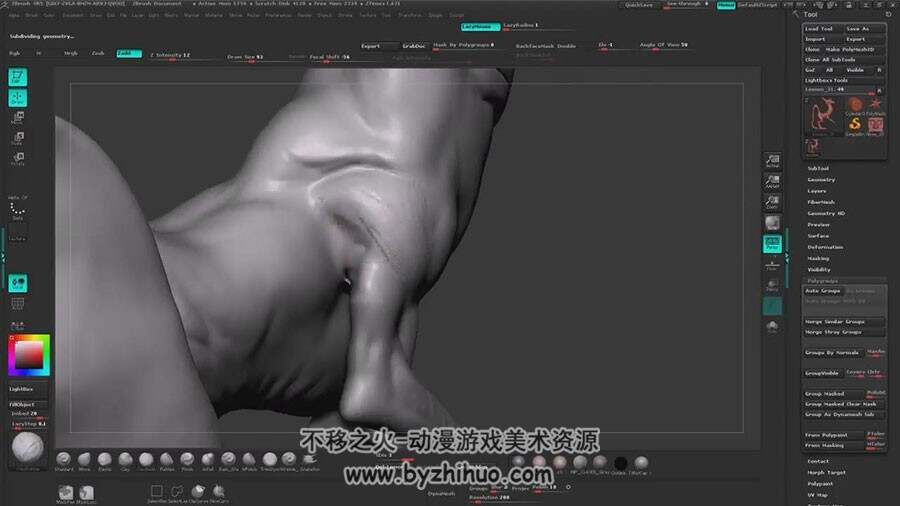Image resolution: width=900 pixels, height=506 pixels.
Task: Open the Lightbox Tools button
Action: pos(843,80)
